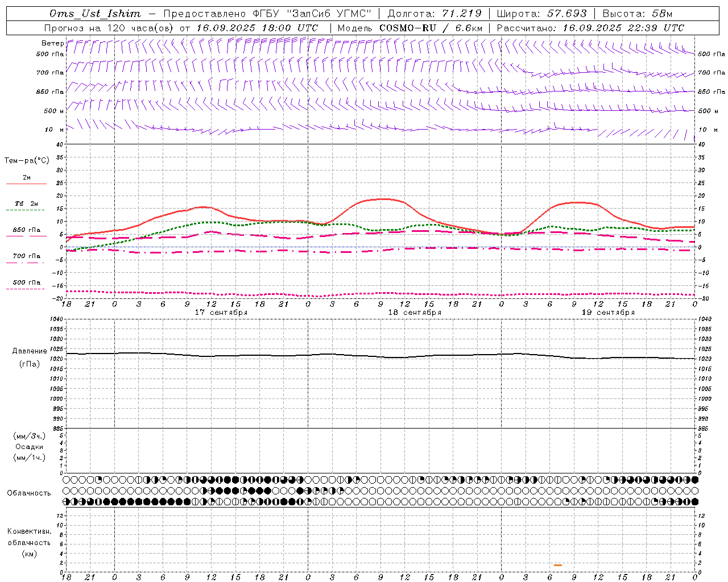Click the Осадки precipitation panel label
This screenshot has height=582, width=728.
click(29, 447)
